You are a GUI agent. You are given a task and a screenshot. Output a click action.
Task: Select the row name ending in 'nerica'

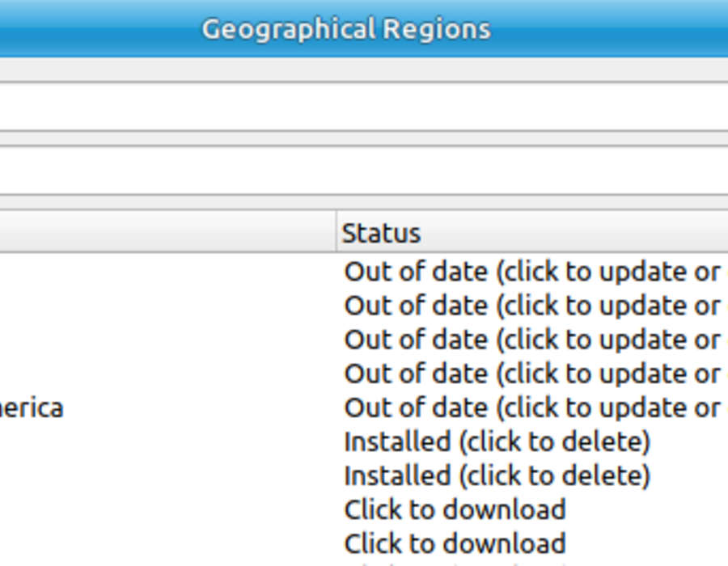pyautogui.click(x=32, y=408)
